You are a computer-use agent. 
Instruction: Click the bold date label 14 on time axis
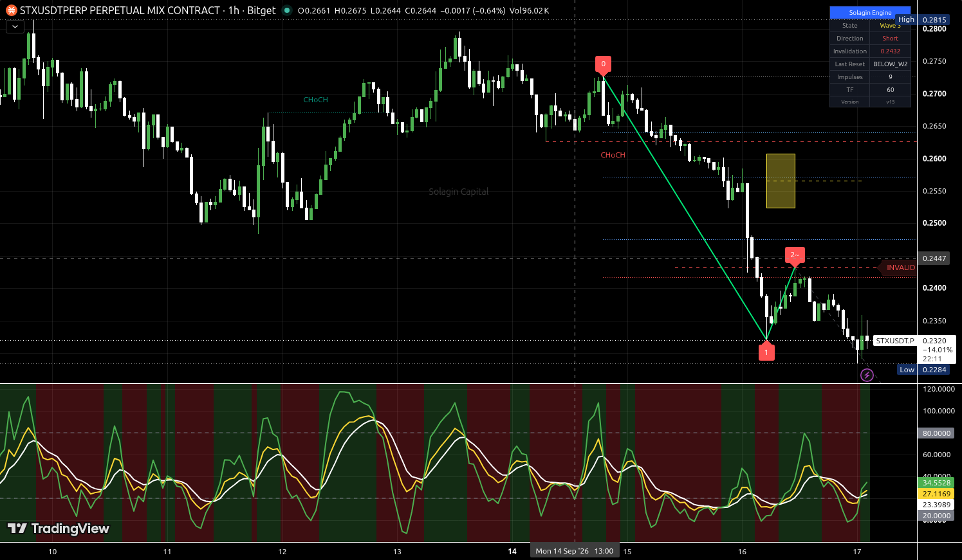click(512, 552)
